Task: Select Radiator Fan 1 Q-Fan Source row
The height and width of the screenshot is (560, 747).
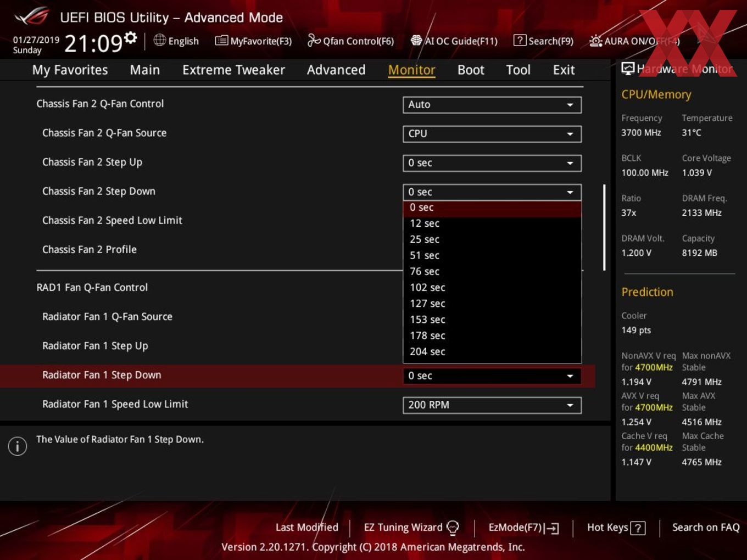Action: point(107,316)
